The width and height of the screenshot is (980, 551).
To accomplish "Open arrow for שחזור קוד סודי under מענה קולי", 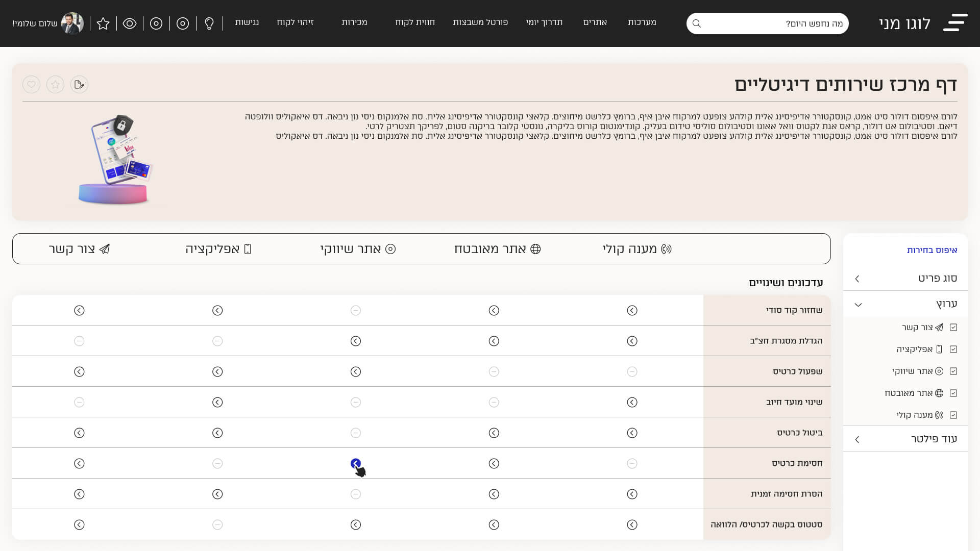I will coord(632,310).
